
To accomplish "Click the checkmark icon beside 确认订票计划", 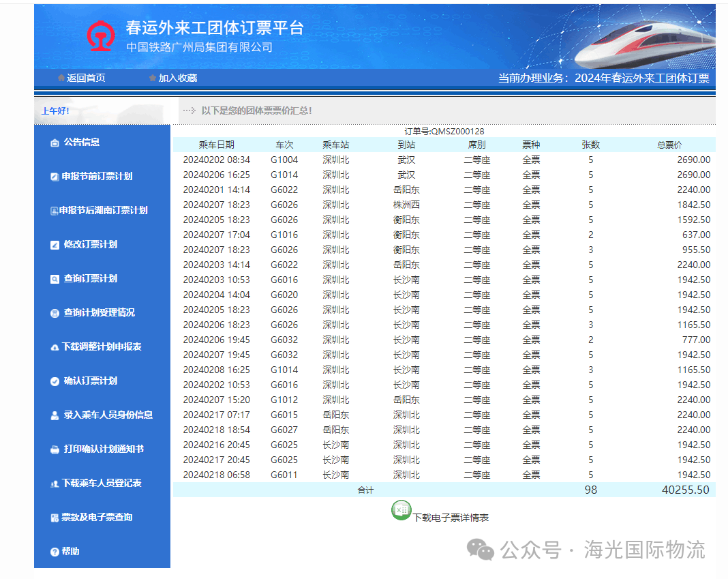I will point(55,381).
